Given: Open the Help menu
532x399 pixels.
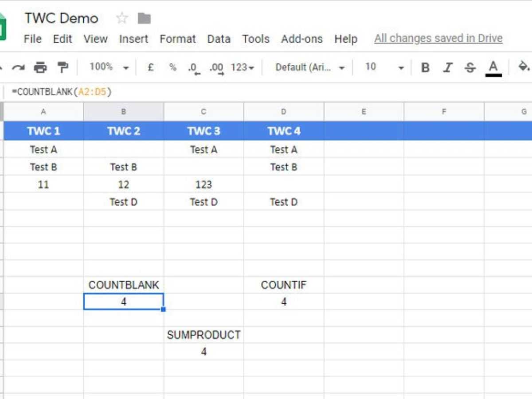Looking at the screenshot, I should (346, 39).
